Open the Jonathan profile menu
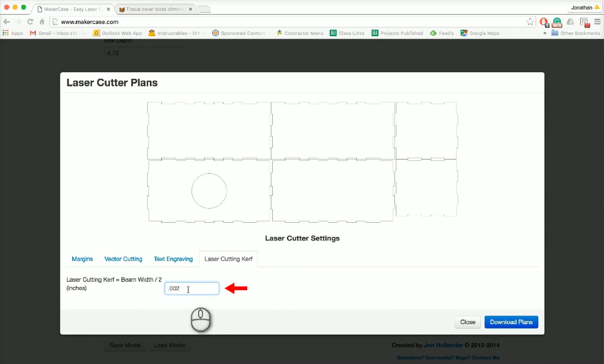The height and width of the screenshot is (364, 604). pos(585,8)
